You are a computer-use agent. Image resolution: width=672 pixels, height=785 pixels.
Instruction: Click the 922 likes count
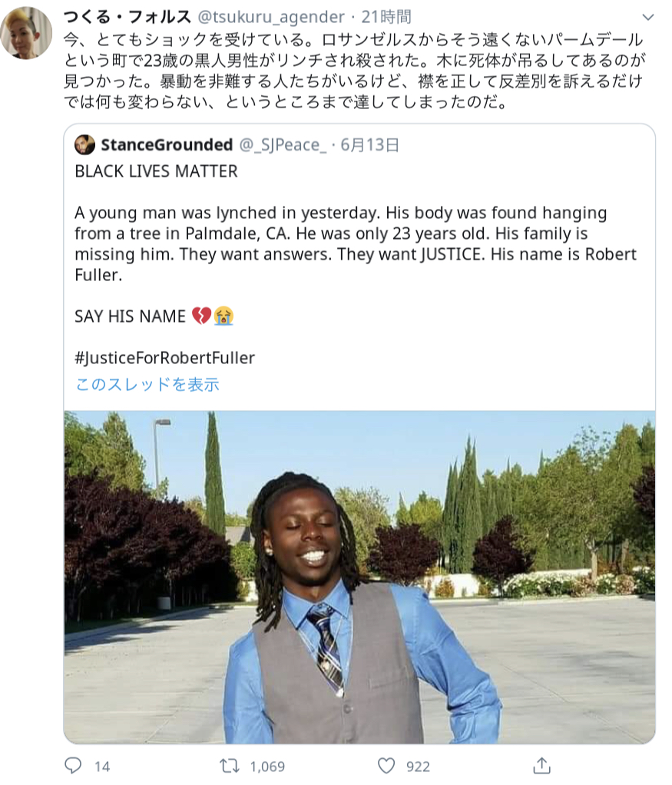click(418, 767)
